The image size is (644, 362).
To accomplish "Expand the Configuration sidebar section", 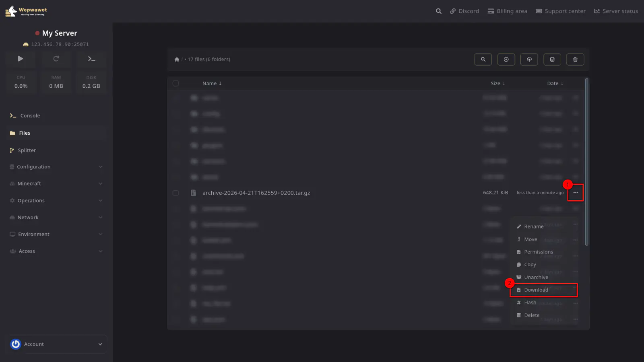I will [x=56, y=167].
